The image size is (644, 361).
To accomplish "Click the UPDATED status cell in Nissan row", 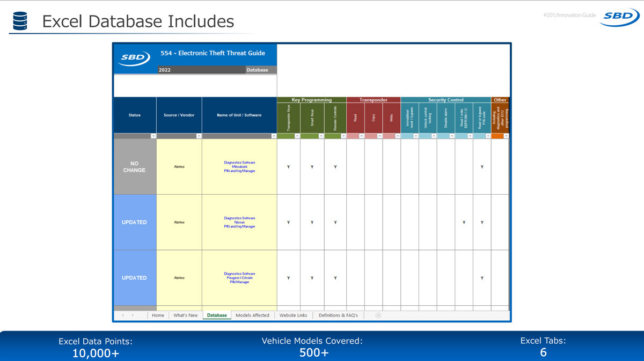I will pos(134,222).
